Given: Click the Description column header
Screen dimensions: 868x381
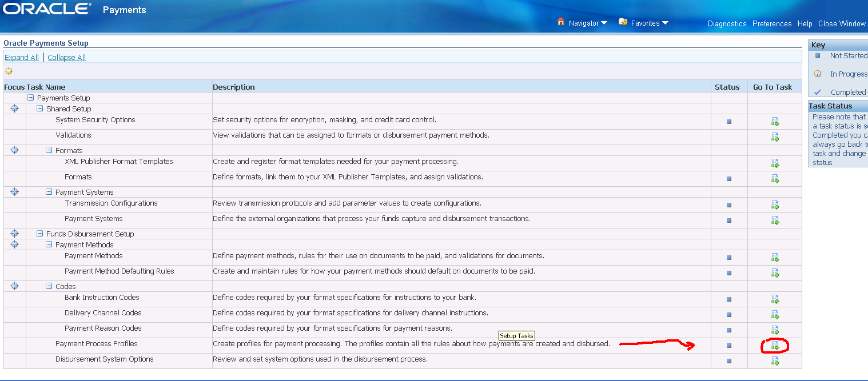Looking at the screenshot, I should coord(233,87).
